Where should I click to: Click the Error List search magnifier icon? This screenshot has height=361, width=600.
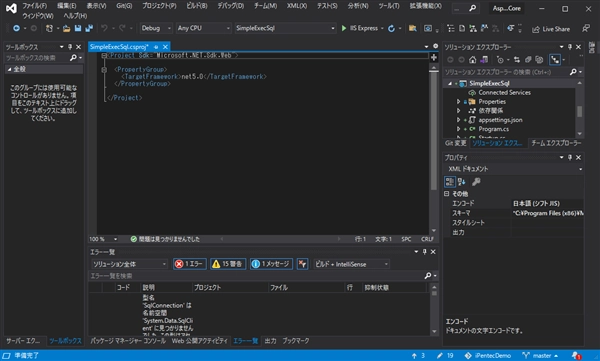point(428,276)
